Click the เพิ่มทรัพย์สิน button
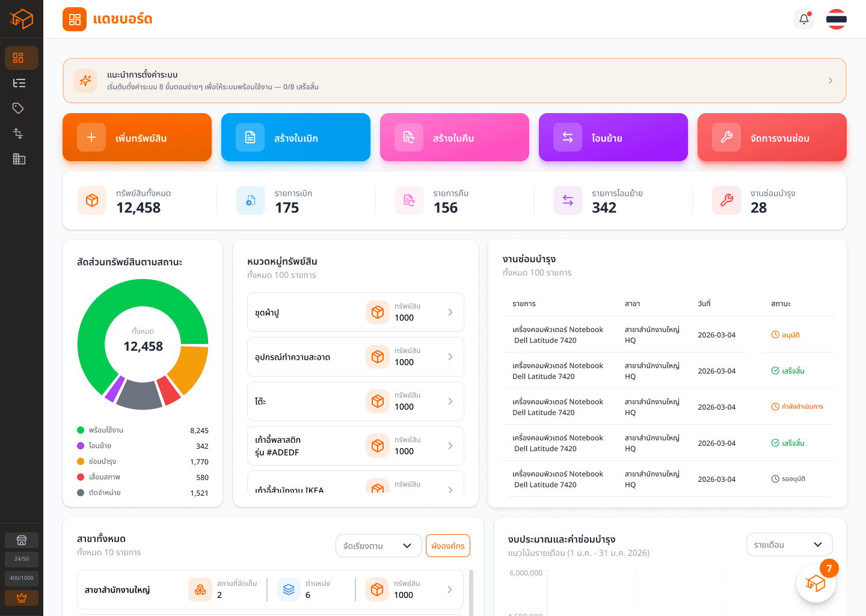 pos(137,137)
